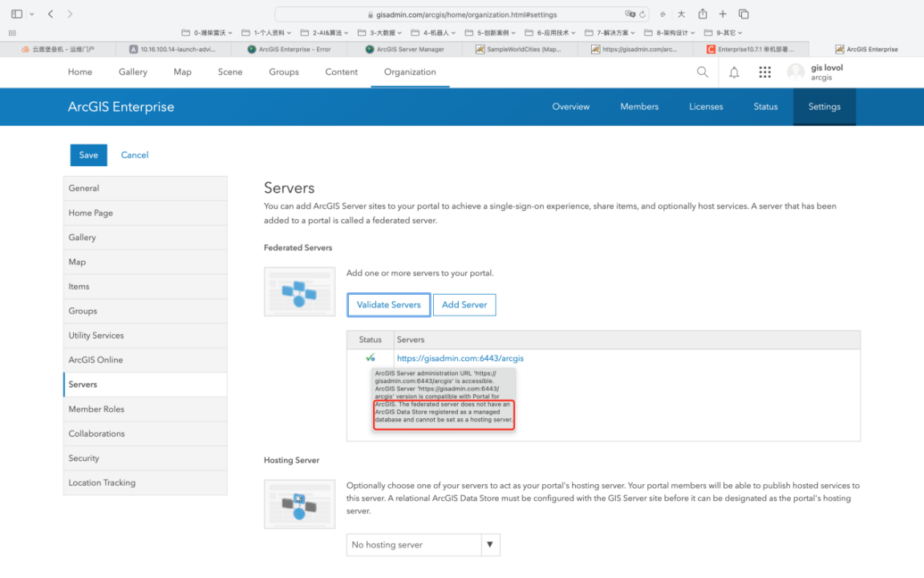Open the Gallery navigation item
The height and width of the screenshot is (578, 924).
pyautogui.click(x=133, y=72)
